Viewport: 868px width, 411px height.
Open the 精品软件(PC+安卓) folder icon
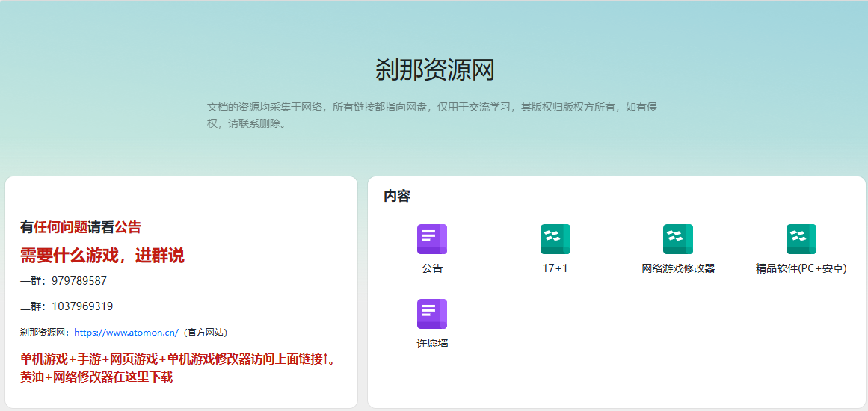pos(801,239)
